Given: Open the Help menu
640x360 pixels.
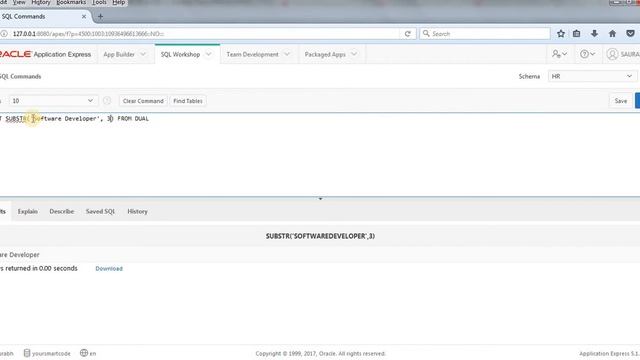Looking at the screenshot, I should coord(118,2).
